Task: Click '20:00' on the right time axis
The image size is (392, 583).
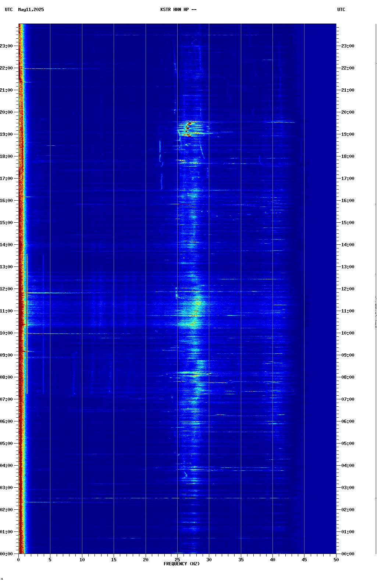Action: click(348, 112)
